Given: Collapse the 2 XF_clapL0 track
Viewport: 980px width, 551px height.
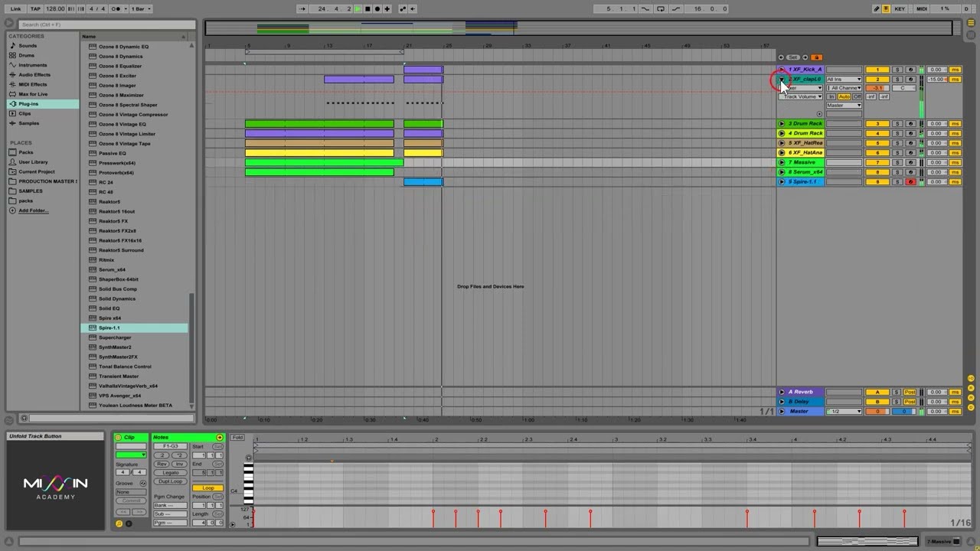Looking at the screenshot, I should [782, 79].
